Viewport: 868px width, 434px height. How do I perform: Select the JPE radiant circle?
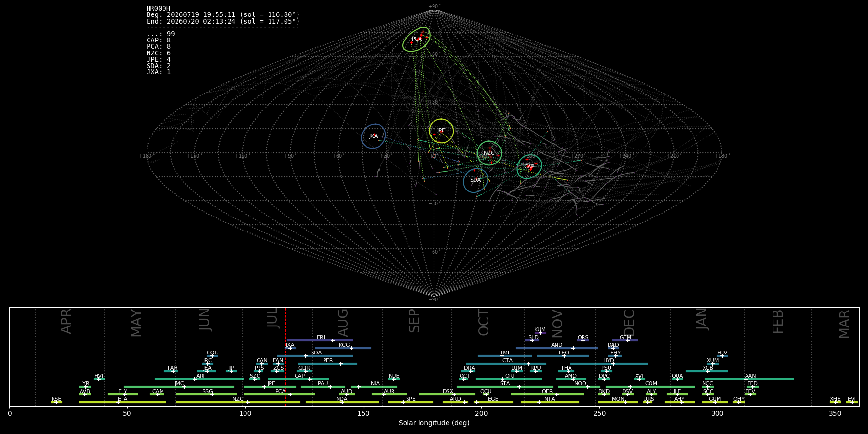tap(441, 131)
